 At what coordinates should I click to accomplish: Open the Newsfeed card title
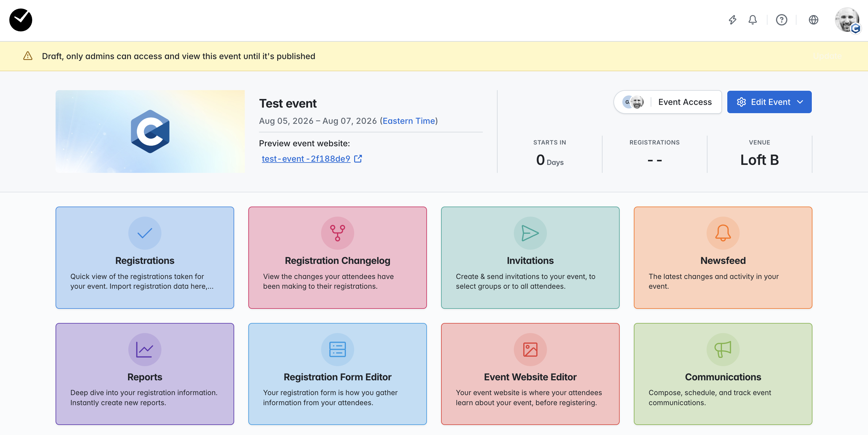pyautogui.click(x=723, y=260)
